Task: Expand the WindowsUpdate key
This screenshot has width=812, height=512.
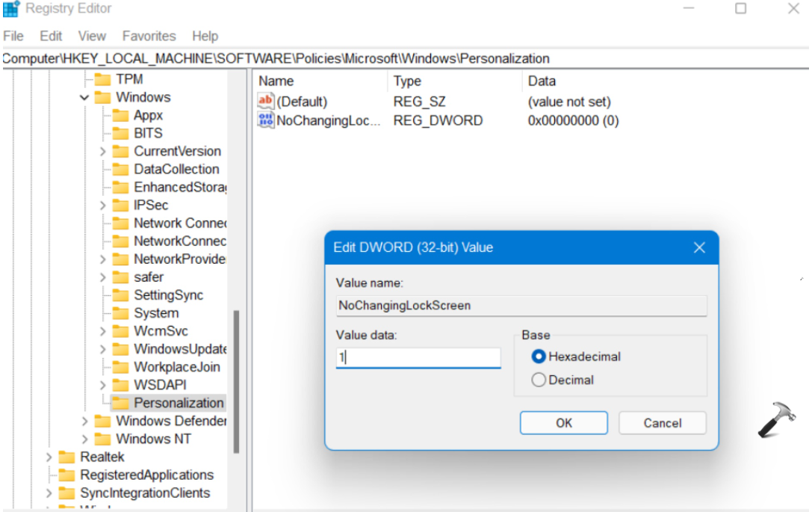Action: tap(102, 349)
